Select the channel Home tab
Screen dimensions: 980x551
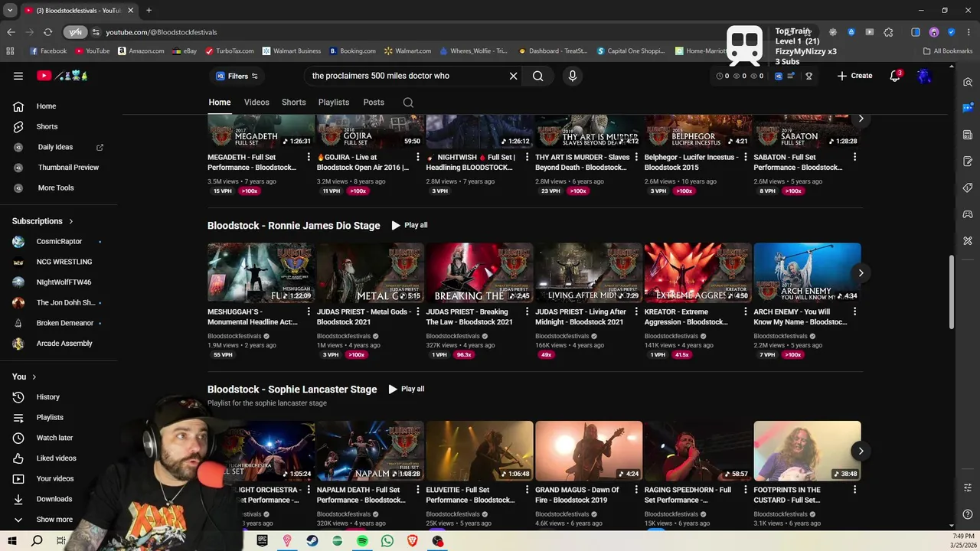tap(220, 102)
